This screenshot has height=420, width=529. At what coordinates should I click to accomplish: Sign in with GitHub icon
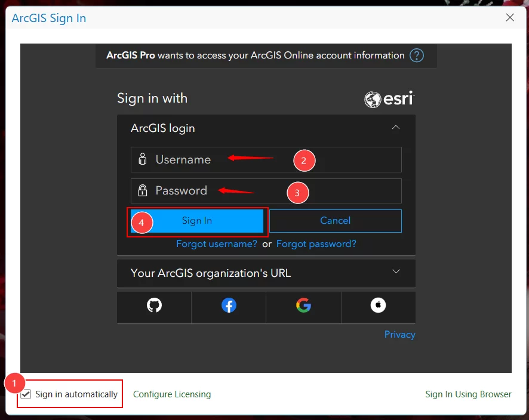(x=154, y=305)
